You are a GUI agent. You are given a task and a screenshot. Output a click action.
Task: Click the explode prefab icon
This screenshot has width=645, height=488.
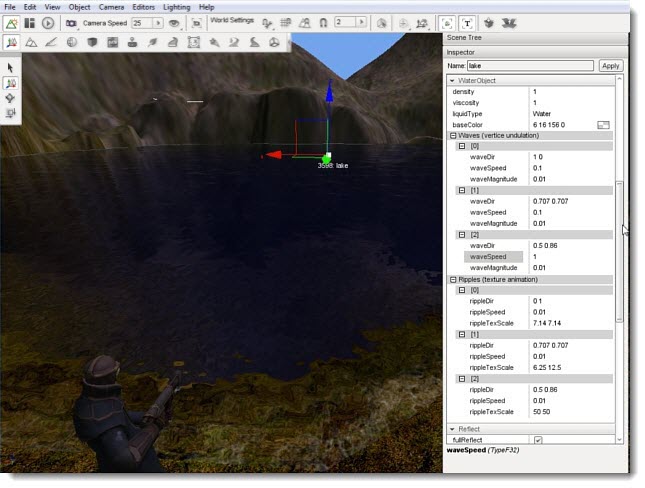click(509, 23)
